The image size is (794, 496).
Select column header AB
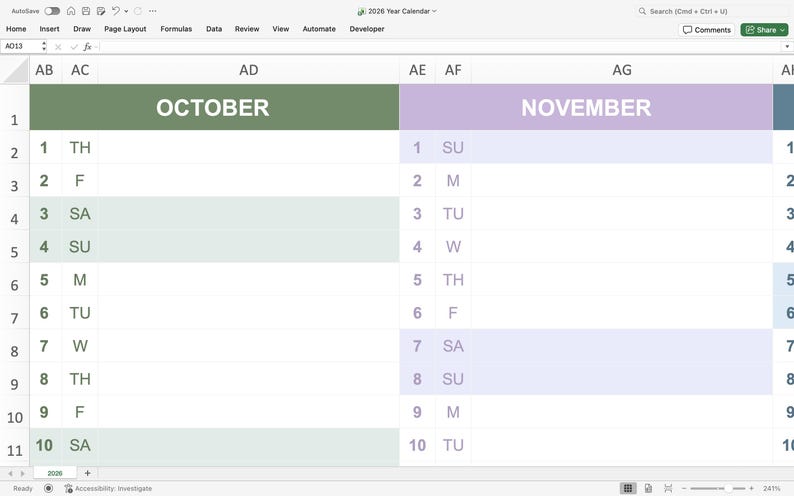click(45, 70)
